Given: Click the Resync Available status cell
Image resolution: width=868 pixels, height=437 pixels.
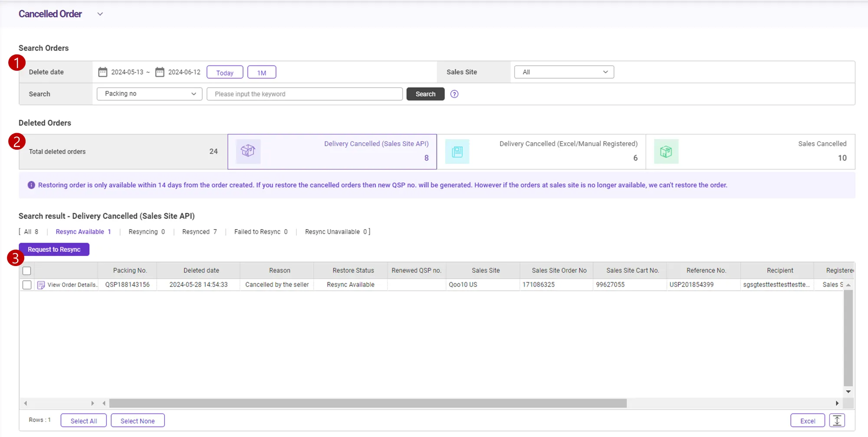Looking at the screenshot, I should click(x=351, y=285).
